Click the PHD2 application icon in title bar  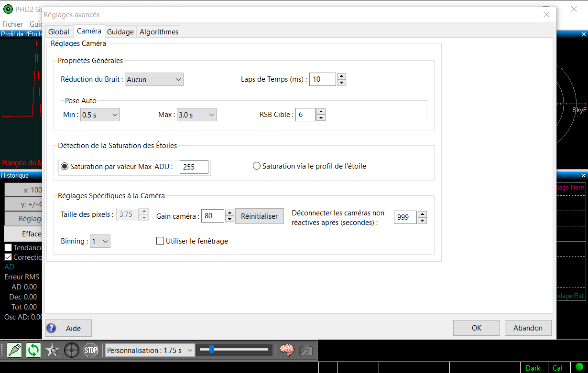(x=8, y=9)
